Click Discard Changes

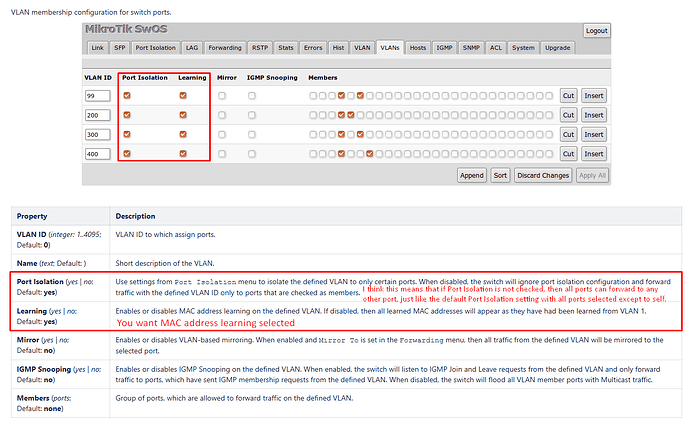coord(543,175)
